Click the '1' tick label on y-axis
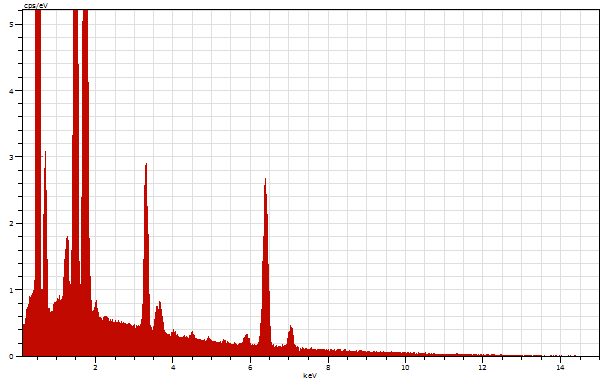The width and height of the screenshot is (607, 381). pyautogui.click(x=11, y=290)
